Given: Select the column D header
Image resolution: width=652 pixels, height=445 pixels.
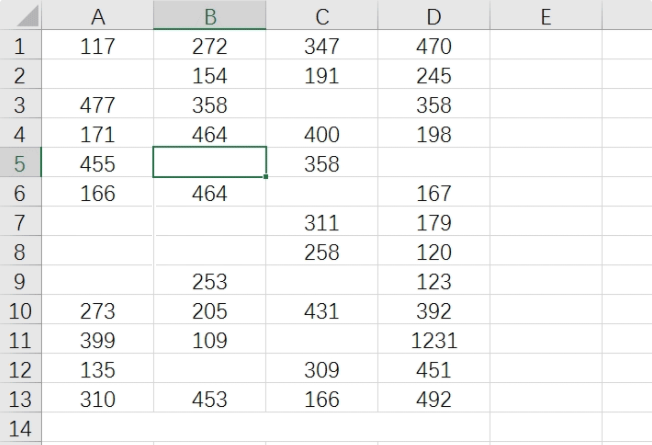Looking at the screenshot, I should (x=434, y=17).
